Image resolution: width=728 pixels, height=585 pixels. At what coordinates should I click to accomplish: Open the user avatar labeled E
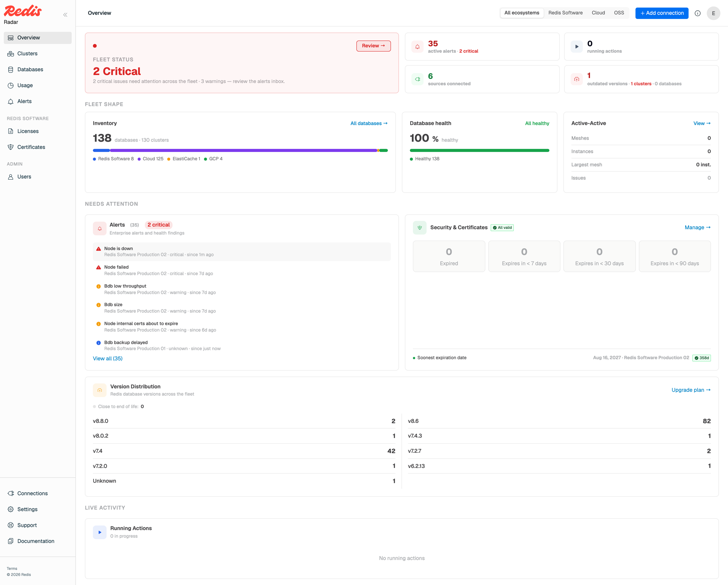tap(713, 13)
